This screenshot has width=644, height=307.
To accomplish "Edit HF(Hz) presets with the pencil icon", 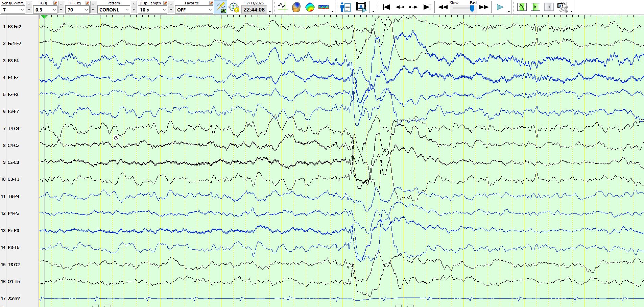I will [x=88, y=3].
